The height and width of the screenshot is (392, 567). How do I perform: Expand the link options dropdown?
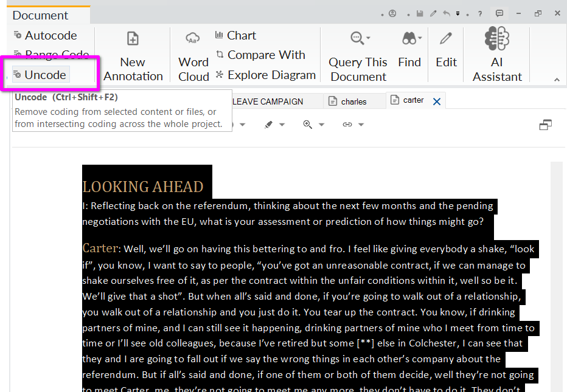pos(361,125)
